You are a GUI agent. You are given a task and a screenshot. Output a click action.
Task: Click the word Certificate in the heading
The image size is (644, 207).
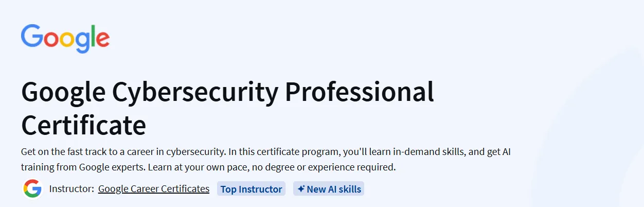pos(83,125)
